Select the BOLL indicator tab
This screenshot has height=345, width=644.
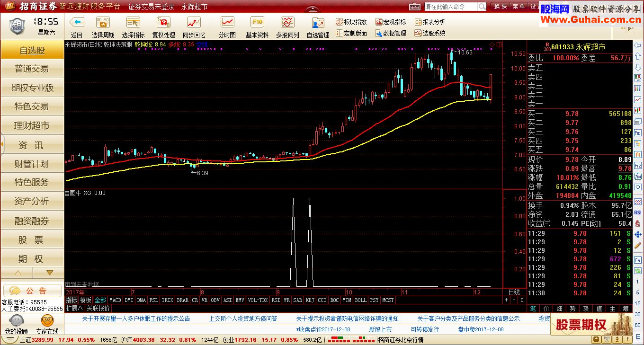coord(360,300)
